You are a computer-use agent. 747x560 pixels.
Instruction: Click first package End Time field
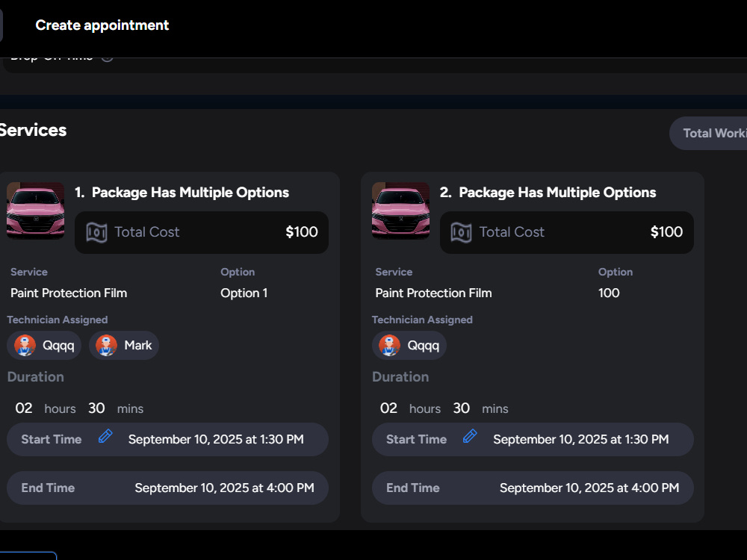167,488
